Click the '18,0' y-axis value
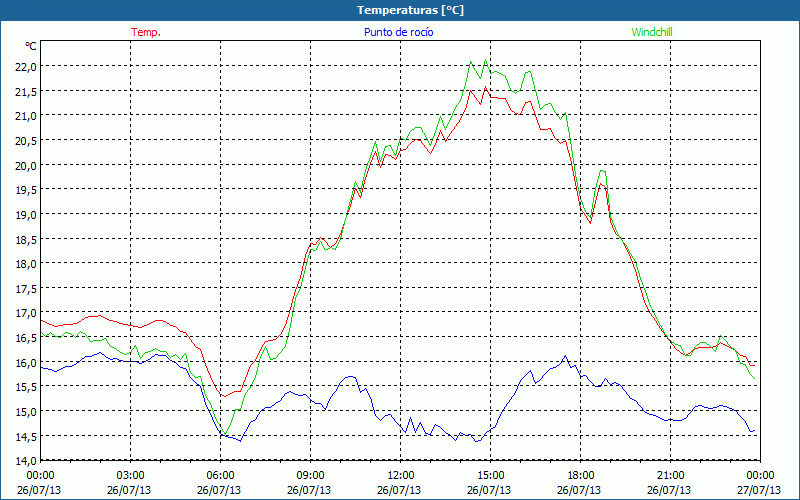The image size is (800, 500). [26, 264]
